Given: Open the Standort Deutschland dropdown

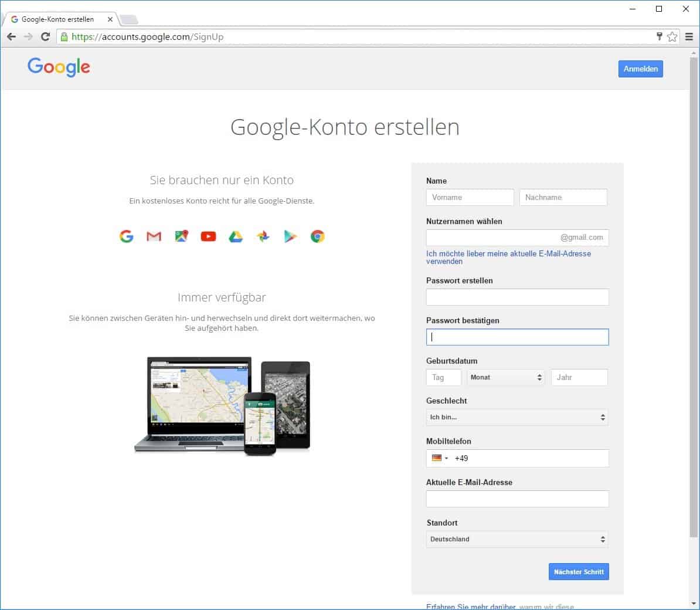Looking at the screenshot, I should [518, 539].
